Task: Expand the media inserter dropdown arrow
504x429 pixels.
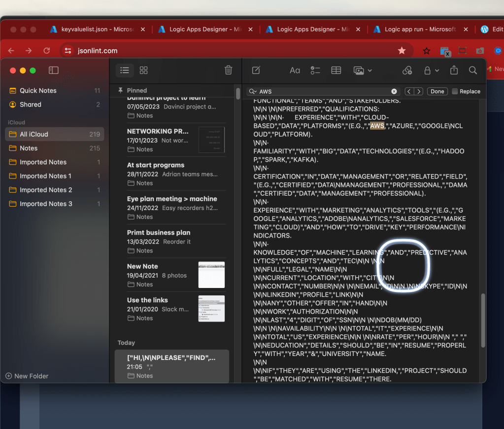Action: click(x=370, y=71)
